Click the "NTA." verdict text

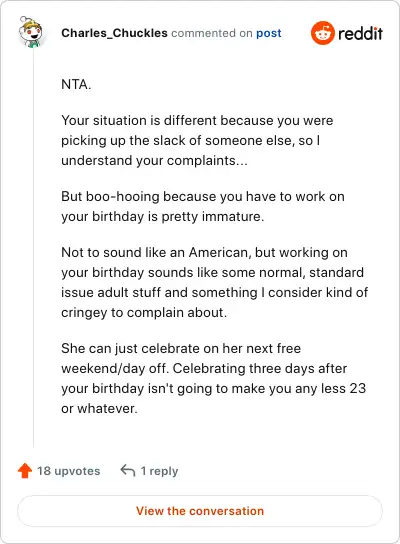tap(76, 84)
